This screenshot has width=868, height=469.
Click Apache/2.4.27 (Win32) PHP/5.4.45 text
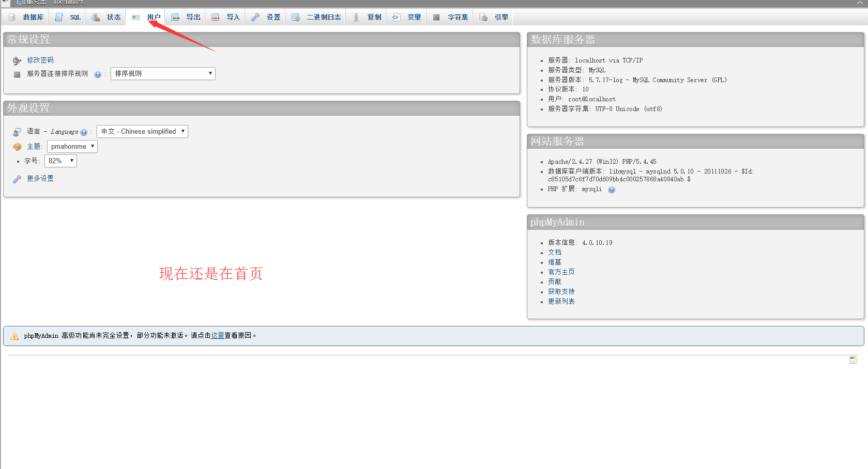point(602,162)
